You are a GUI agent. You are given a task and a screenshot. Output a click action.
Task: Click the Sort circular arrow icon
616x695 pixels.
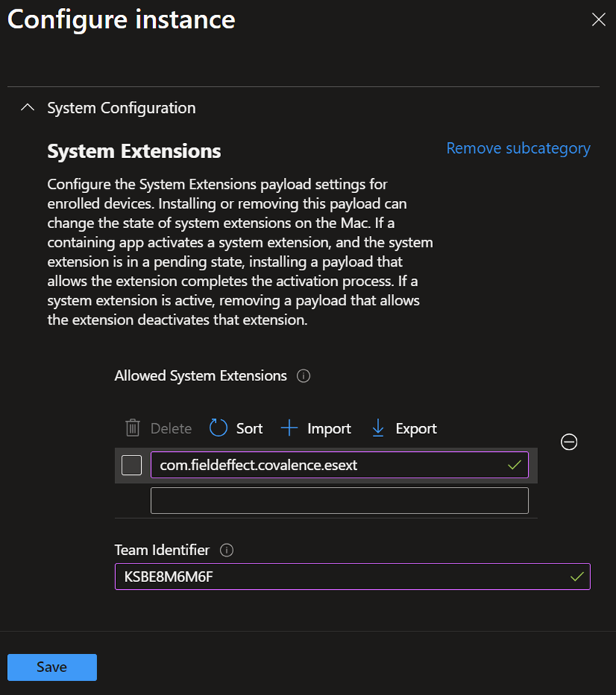coord(218,428)
